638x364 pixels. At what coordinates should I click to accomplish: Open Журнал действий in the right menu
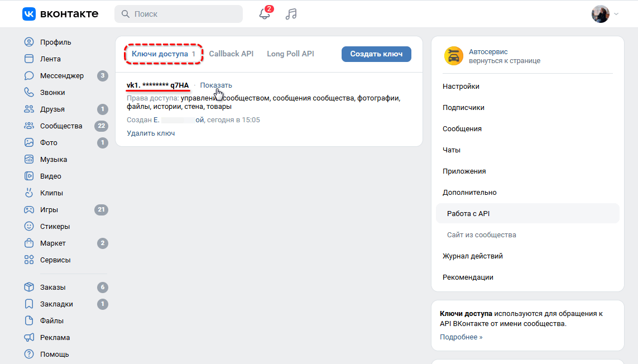pos(473,256)
